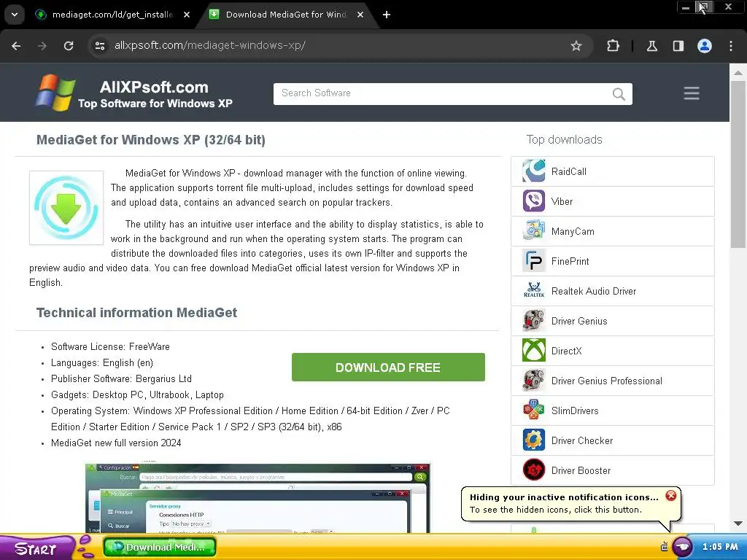Image resolution: width=747 pixels, height=560 pixels.
Task: Click 'MediaGet new full version 2024' text
Action: 116,443
